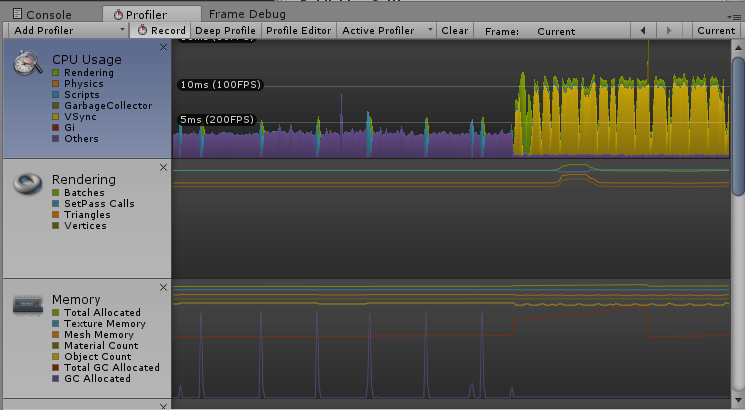
Task: Toggle the Batches series swatch
Action: tap(56, 192)
